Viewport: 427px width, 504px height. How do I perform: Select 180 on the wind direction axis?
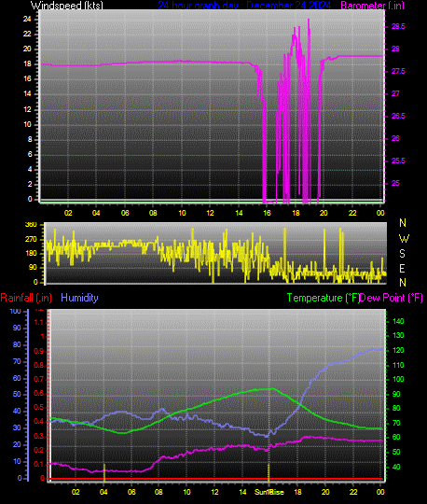click(x=31, y=253)
